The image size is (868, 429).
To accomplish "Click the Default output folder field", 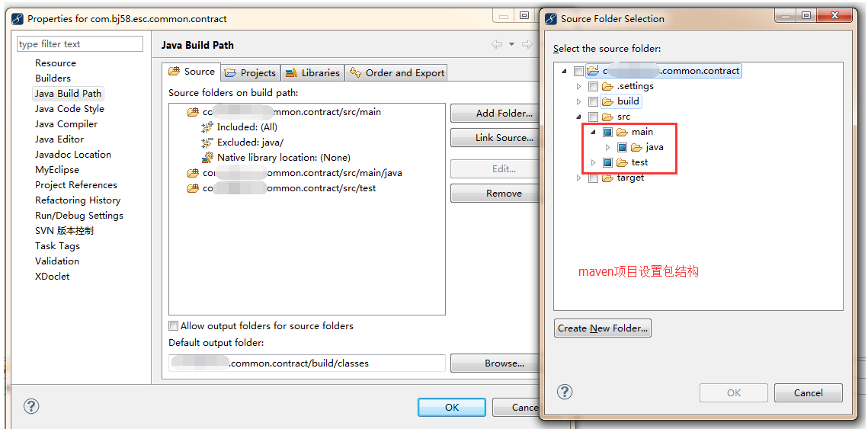I will [x=306, y=363].
